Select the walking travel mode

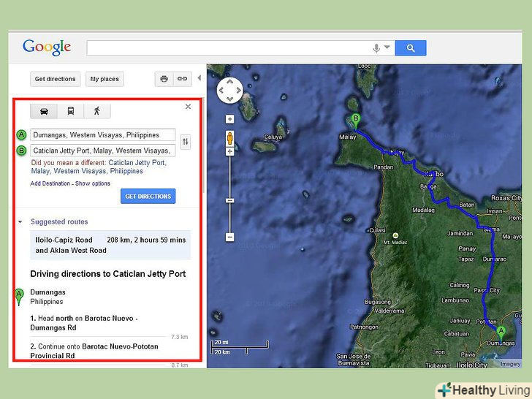coord(96,111)
